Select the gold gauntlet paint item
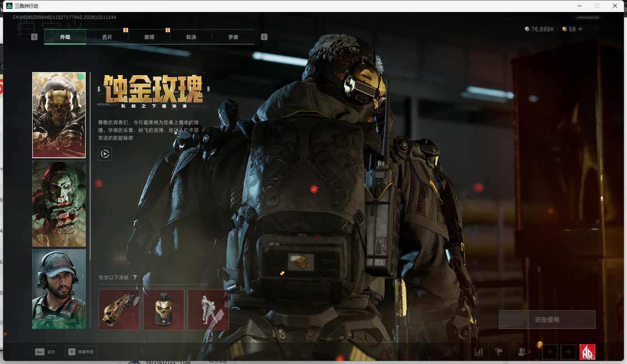 [x=119, y=309]
